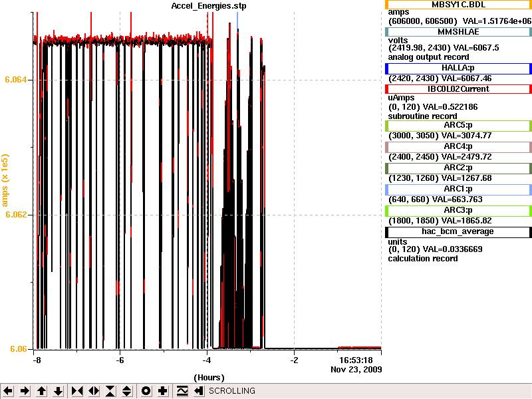Viewport: 532px width, 399px height.
Task: Select the hac_bcm_average curve legend button
Action: tap(458, 232)
